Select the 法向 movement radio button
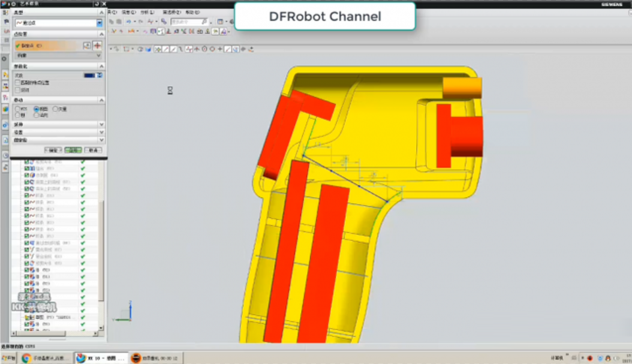 [37, 115]
